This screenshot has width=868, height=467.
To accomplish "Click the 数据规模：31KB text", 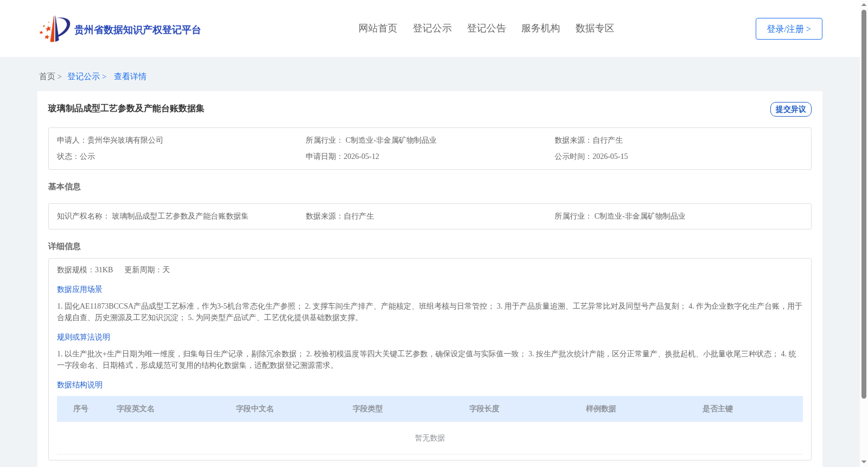I will [x=85, y=270].
